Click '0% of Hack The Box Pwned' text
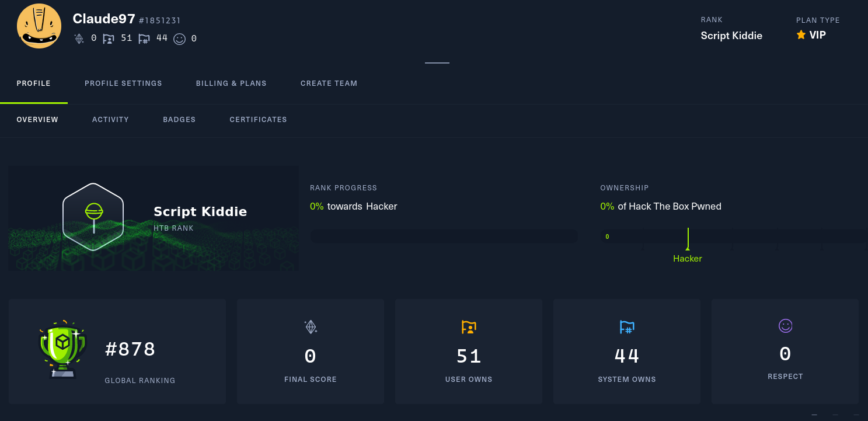This screenshot has height=421, width=868. [x=661, y=206]
